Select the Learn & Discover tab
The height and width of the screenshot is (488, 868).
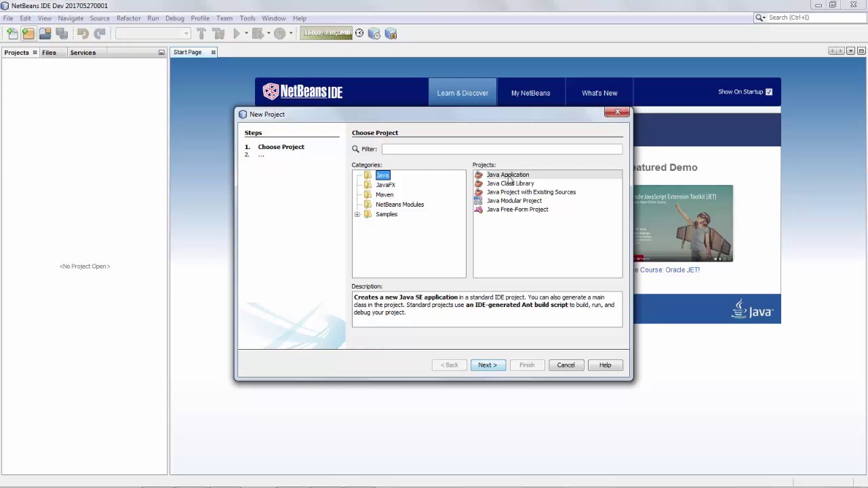(462, 93)
